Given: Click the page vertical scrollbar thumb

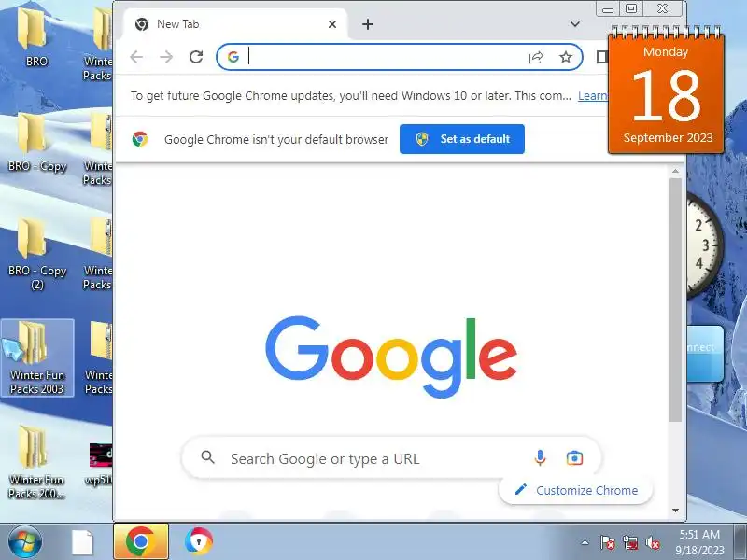Looking at the screenshot, I should (x=675, y=300).
